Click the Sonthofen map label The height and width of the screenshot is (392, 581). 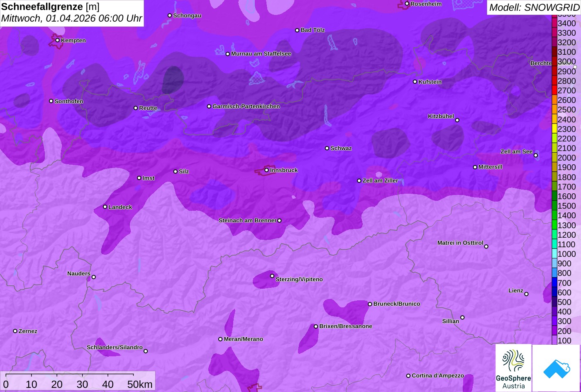[69, 101]
